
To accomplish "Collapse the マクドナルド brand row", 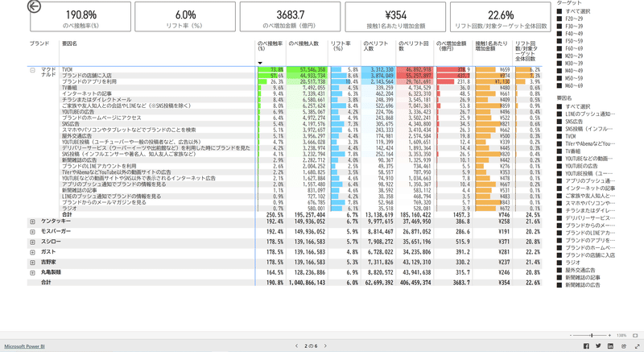I will coord(32,70).
